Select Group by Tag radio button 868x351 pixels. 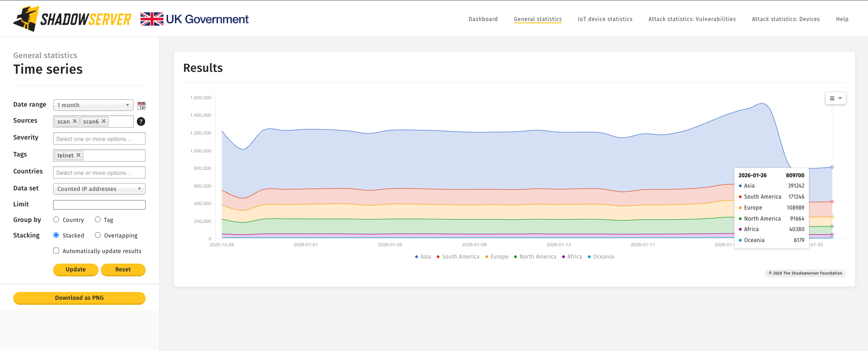[x=98, y=220]
